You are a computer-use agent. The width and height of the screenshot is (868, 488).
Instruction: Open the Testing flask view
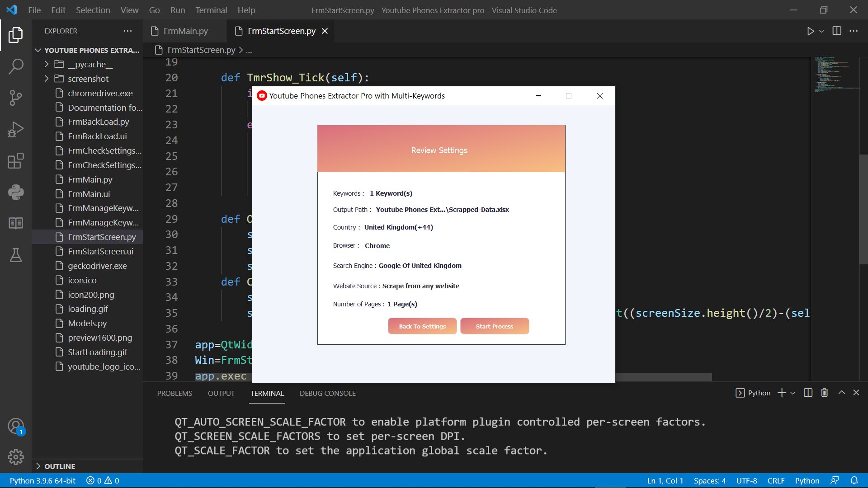pos(16,255)
